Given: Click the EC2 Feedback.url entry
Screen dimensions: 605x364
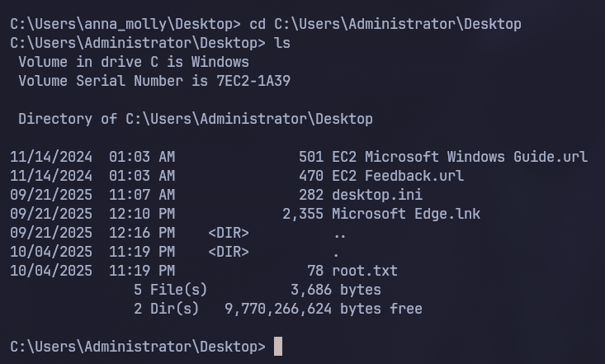Looking at the screenshot, I should tap(397, 176).
